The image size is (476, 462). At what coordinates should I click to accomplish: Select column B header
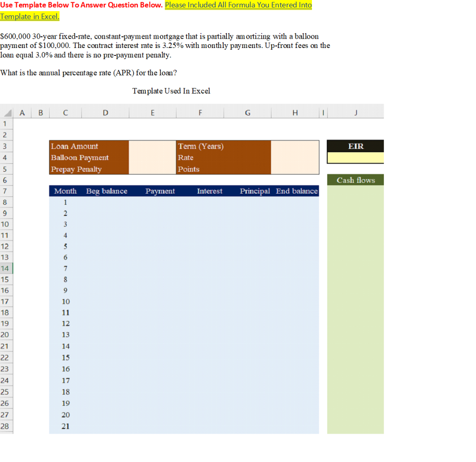click(x=40, y=113)
